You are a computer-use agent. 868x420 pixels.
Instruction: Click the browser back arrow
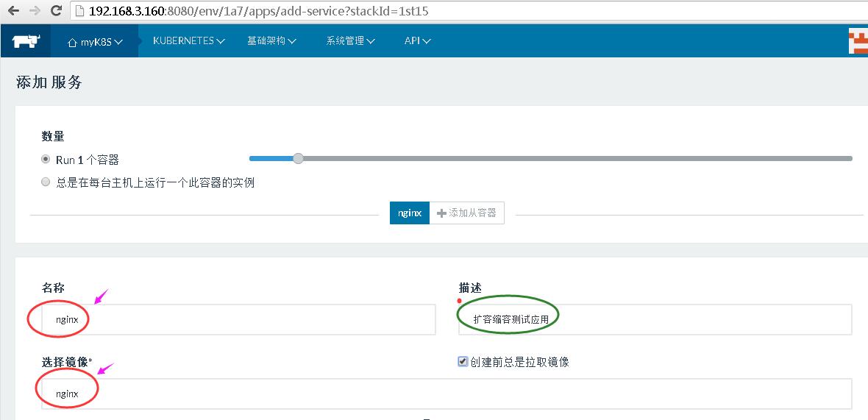(x=14, y=10)
